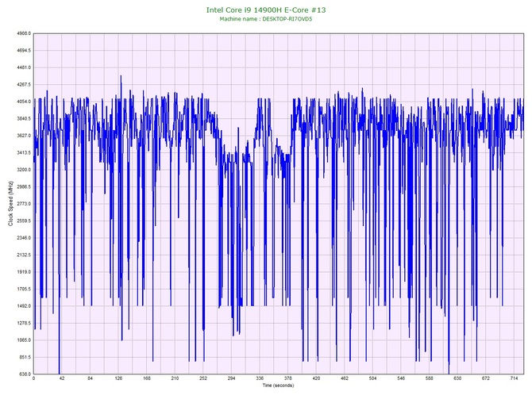Click the 4054.0 y-axis value
This screenshot has height=399, width=532.
pos(24,102)
